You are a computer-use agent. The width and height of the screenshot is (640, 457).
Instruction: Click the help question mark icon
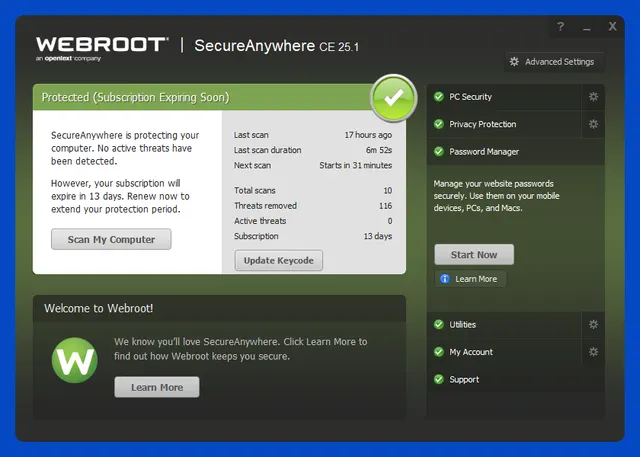click(560, 27)
